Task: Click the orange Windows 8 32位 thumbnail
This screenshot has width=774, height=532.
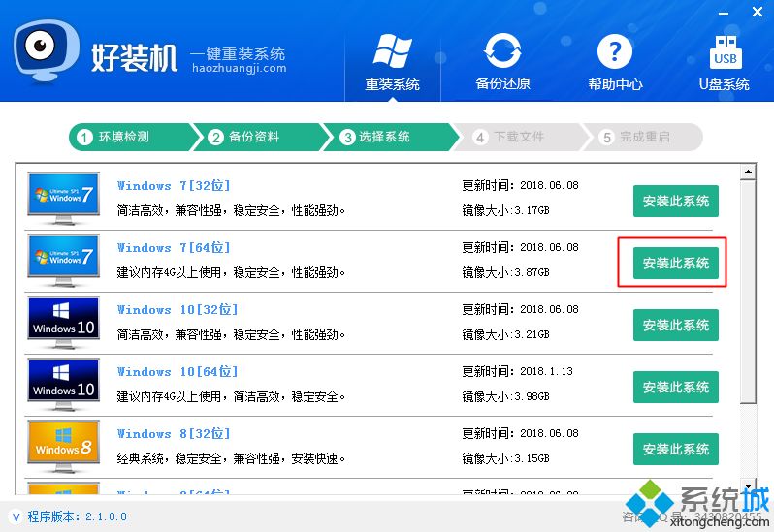Action: 64,446
